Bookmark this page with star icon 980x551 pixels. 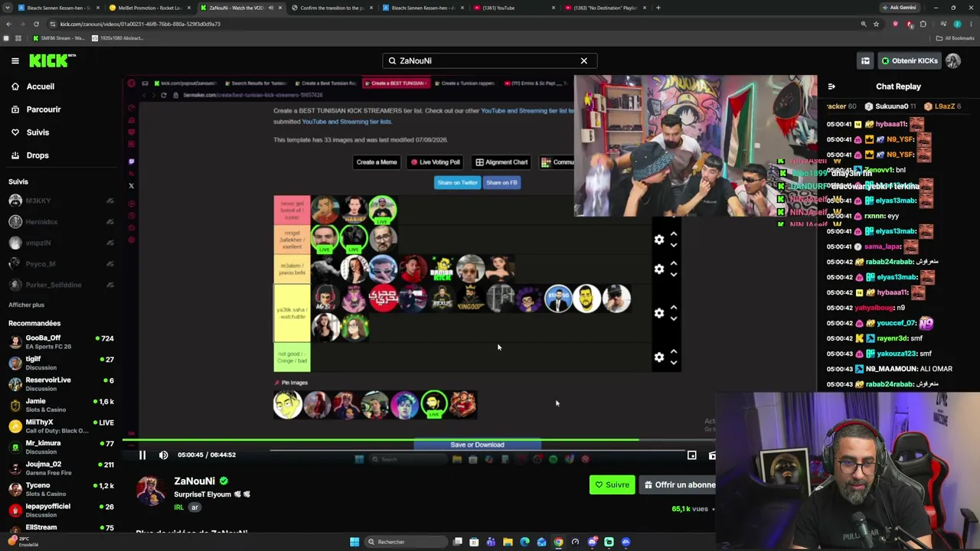pos(876,24)
